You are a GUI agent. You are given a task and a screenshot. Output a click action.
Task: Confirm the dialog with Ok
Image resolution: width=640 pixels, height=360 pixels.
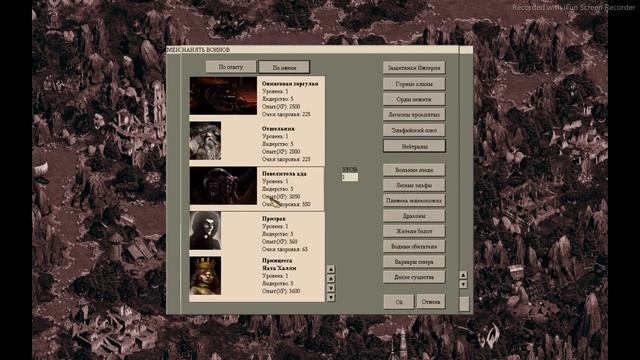399,302
